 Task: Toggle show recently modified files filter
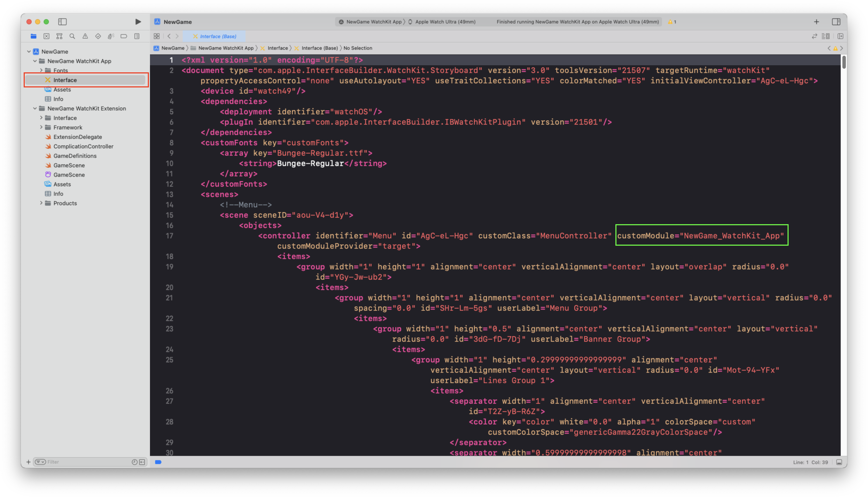pos(134,462)
